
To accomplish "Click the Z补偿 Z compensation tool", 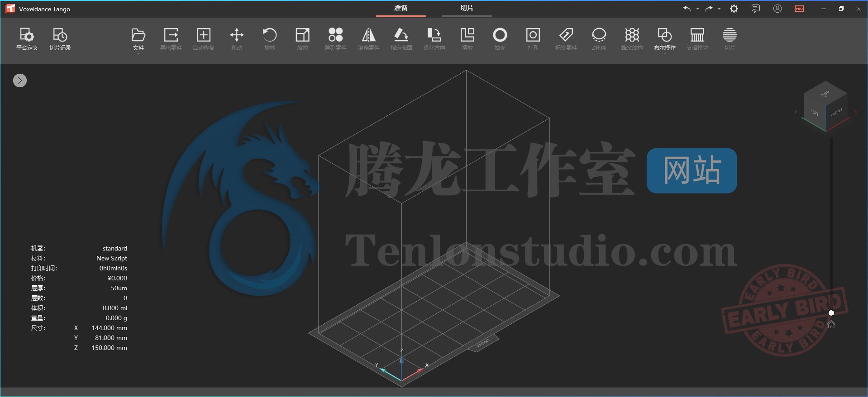I will tap(599, 39).
